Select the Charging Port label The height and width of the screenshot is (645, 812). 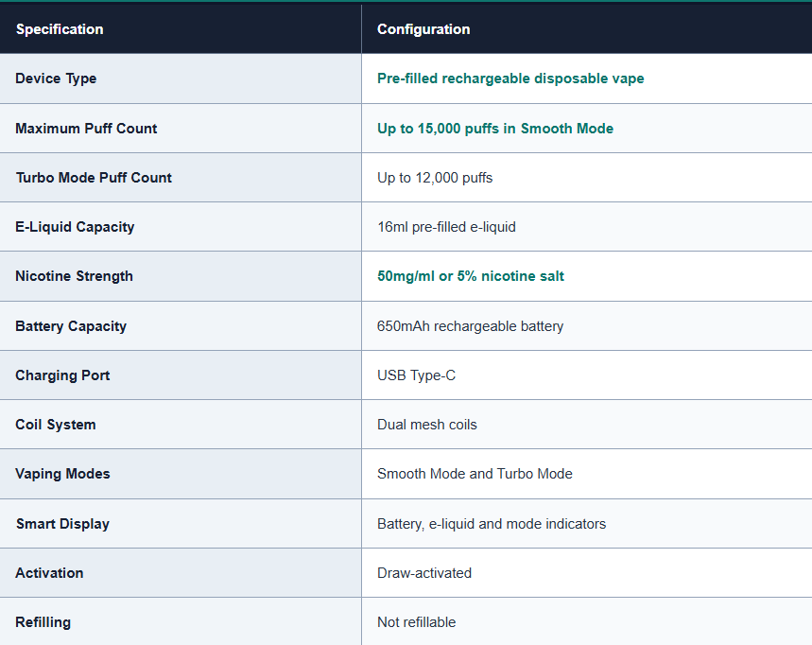click(62, 375)
